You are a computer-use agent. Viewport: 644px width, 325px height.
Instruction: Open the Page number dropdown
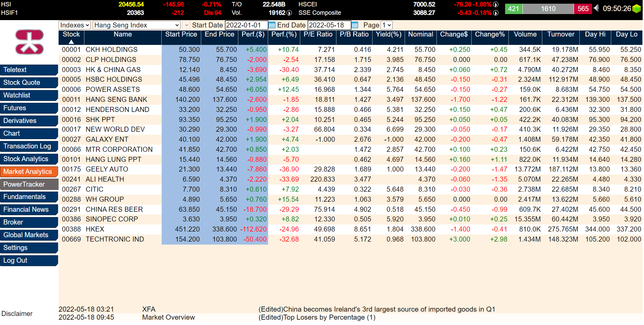[x=387, y=25]
